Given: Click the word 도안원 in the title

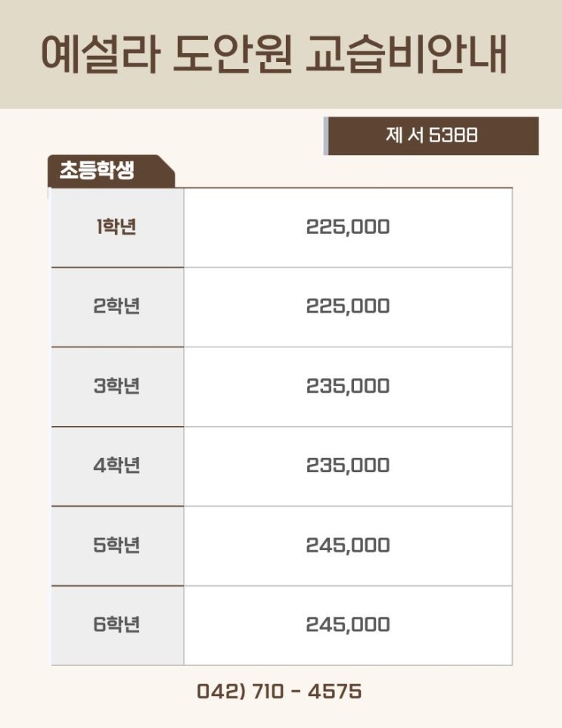Looking at the screenshot, I should tap(231, 54).
